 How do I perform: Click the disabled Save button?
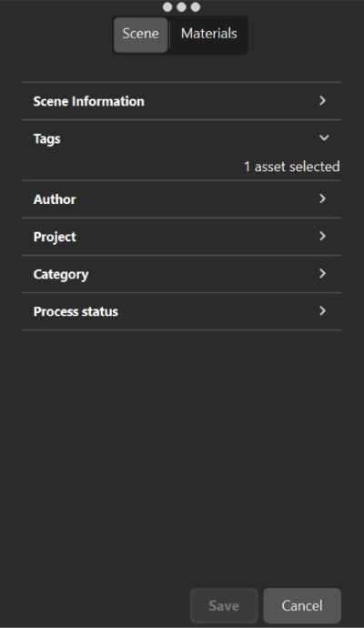(224, 605)
